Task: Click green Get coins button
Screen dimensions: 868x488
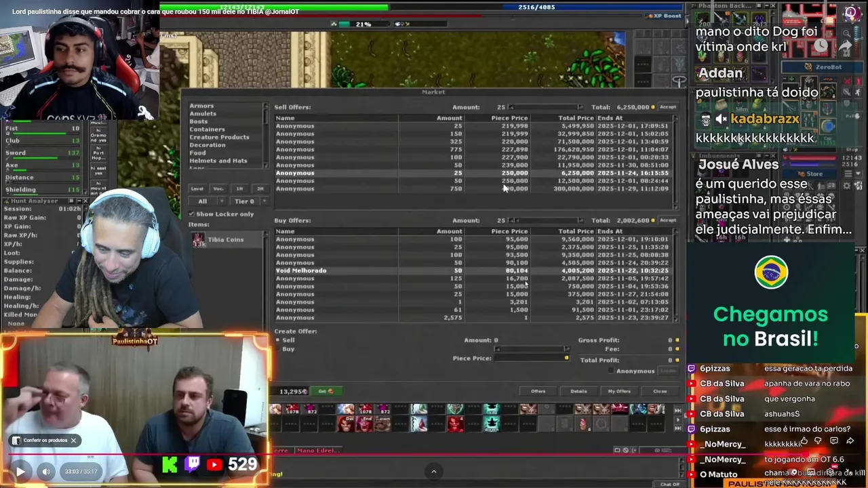Action: click(326, 391)
